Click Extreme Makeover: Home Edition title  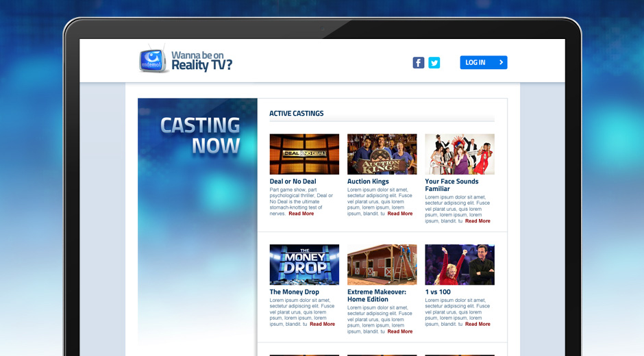pyautogui.click(x=377, y=296)
